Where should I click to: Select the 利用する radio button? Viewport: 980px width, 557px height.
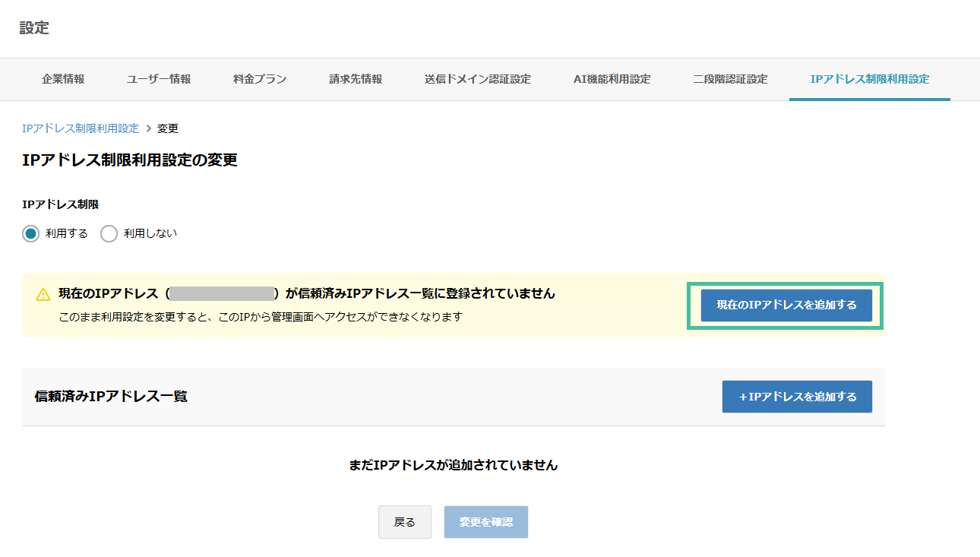pyautogui.click(x=29, y=233)
